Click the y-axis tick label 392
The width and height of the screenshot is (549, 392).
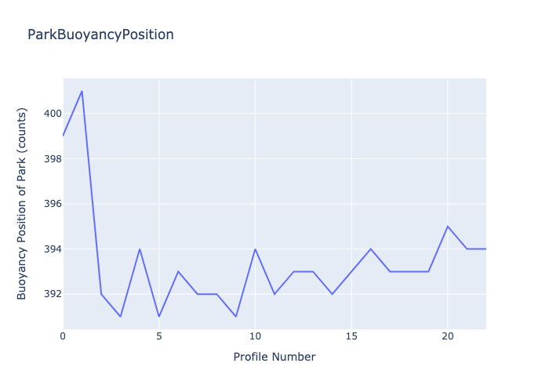pyautogui.click(x=53, y=294)
